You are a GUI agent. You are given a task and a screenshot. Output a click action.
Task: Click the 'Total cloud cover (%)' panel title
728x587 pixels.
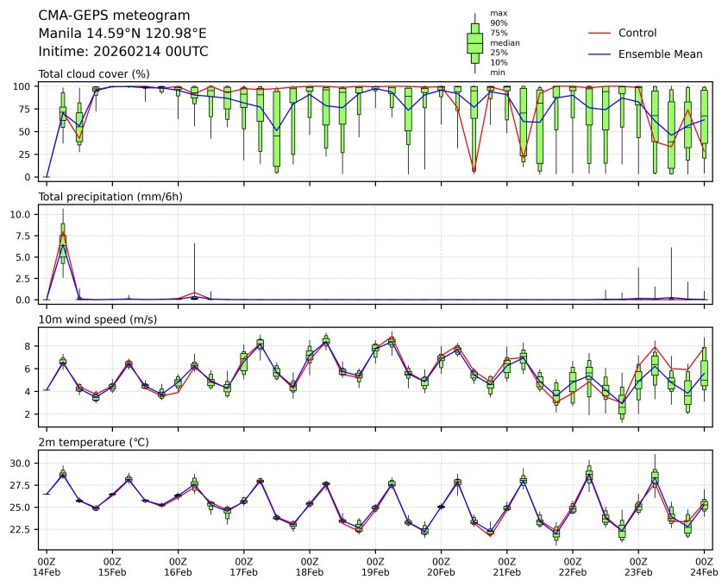pos(94,74)
